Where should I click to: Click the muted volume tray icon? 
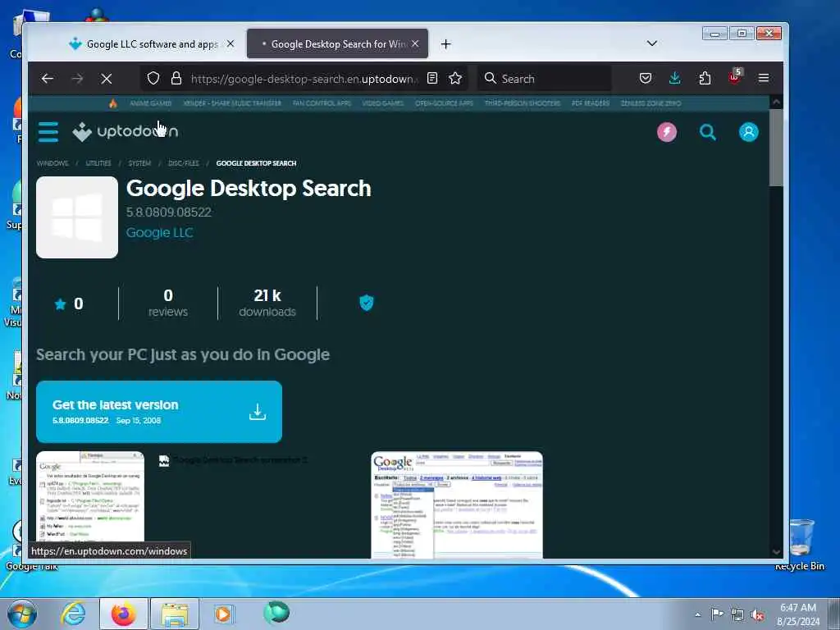[757, 614]
